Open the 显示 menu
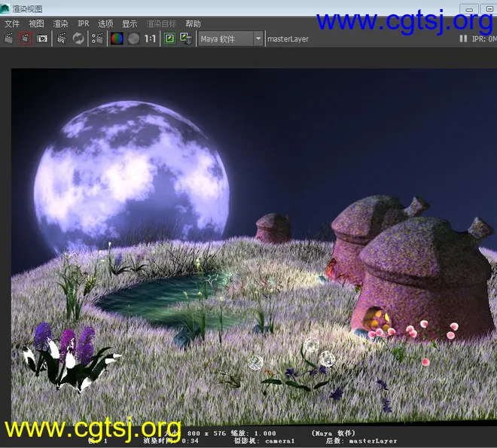The image size is (497, 448). coord(130,23)
